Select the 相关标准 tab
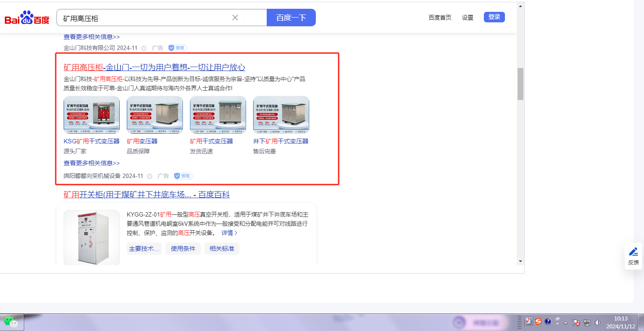 [222, 249]
